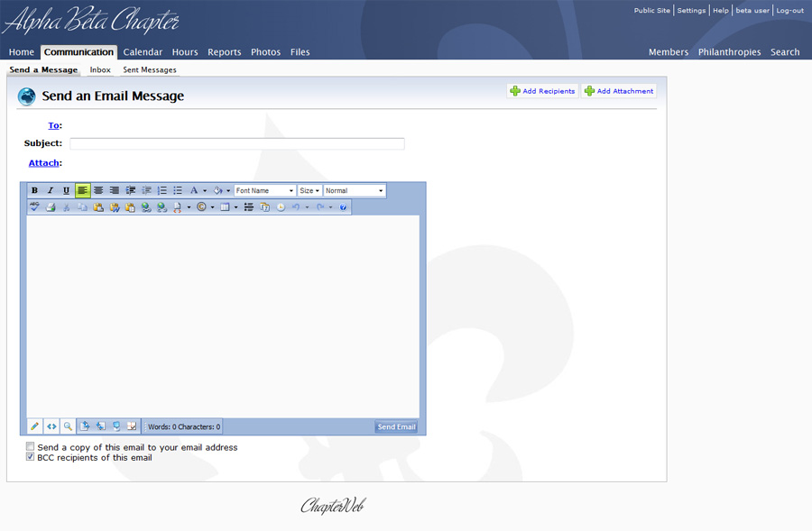Viewport: 812px width, 531px height.
Task: Click the grid with checkmark icon in the bottom toolbar
Action: coord(132,426)
